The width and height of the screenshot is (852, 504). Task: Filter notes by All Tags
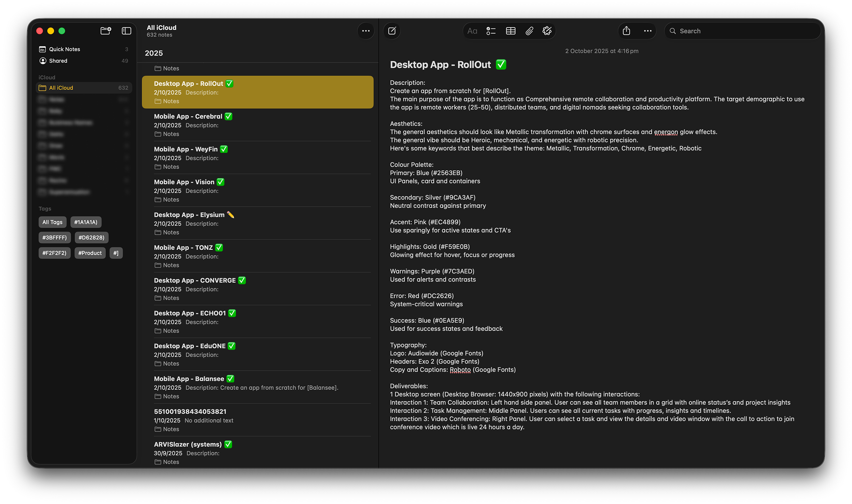53,222
